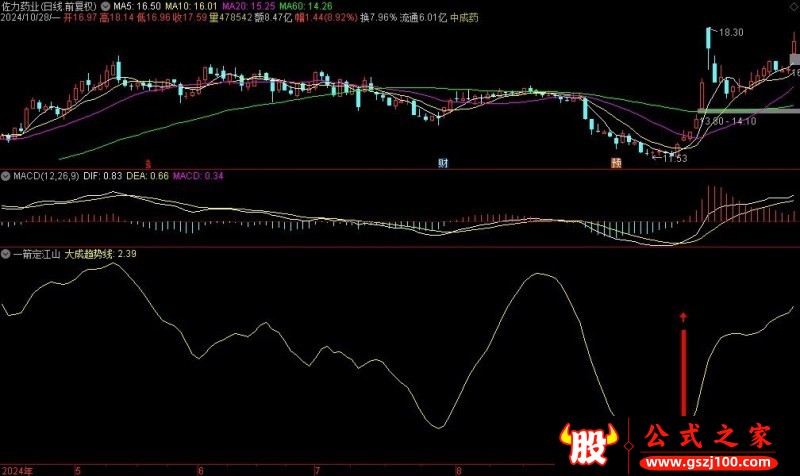This screenshot has height=476, width=800.
Task: Click the 2024年 label on time axis
Action: point(18,469)
